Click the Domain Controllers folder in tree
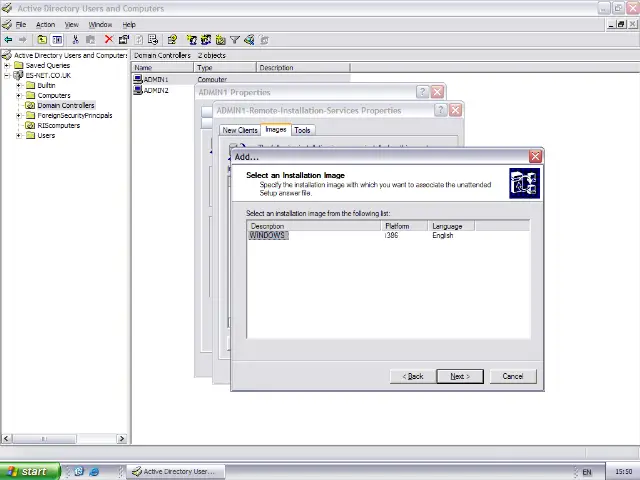The height and width of the screenshot is (480, 640). point(65,105)
